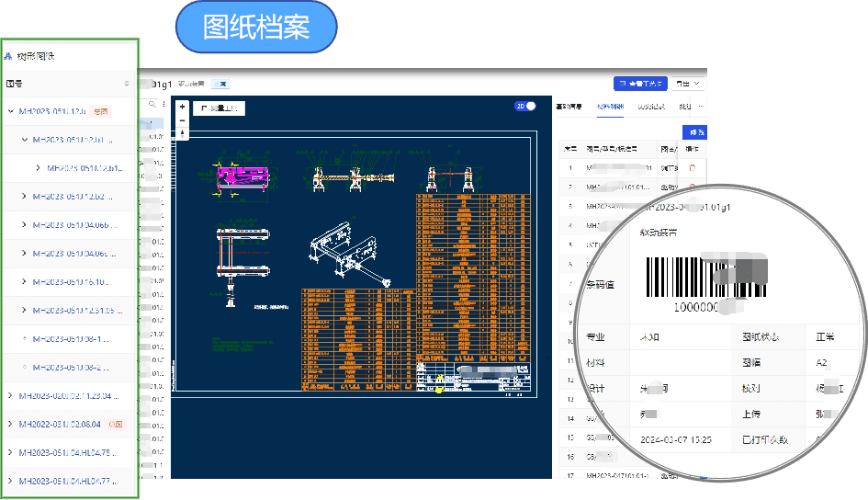Click the barcode image in magnified panel
The width and height of the screenshot is (868, 500).
[x=705, y=276]
